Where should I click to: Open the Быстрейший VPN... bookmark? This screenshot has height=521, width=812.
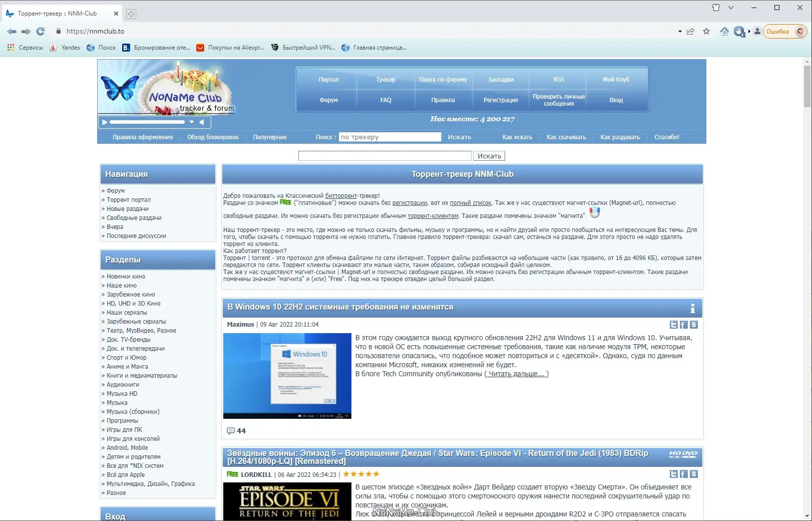[303, 48]
